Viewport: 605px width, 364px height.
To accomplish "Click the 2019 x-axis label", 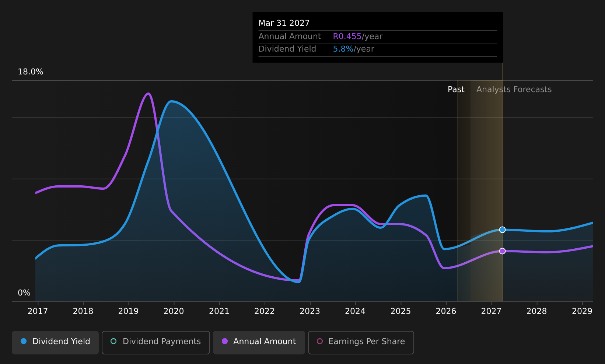I will pyautogui.click(x=129, y=311).
